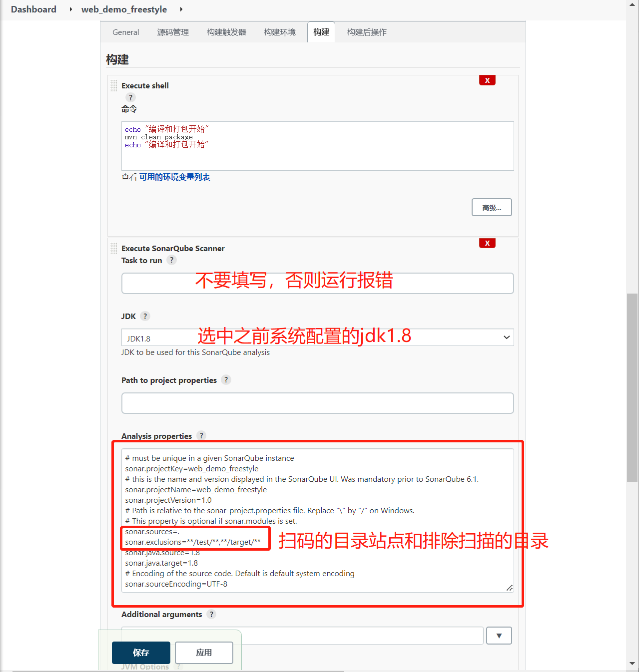This screenshot has height=672, width=639.
Task: Switch to the 构建后操作 tab
Action: click(367, 32)
